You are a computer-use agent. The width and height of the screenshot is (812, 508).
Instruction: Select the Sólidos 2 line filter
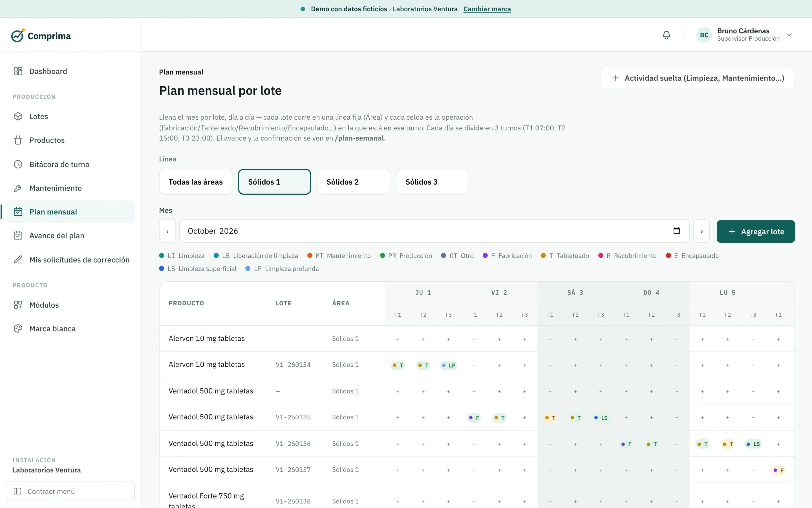pos(353,182)
